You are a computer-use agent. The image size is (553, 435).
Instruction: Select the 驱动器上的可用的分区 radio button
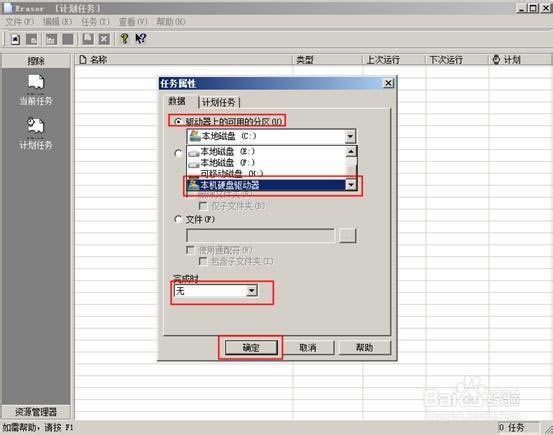tap(178, 122)
